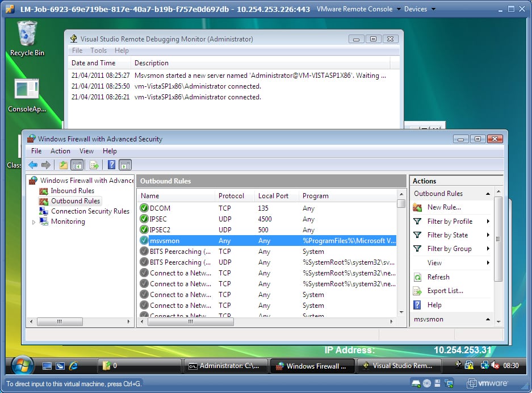Screen dimensions: 532x393
Task: Toggle Show/Hide Console Tree toolbar icon
Action: 77,165
